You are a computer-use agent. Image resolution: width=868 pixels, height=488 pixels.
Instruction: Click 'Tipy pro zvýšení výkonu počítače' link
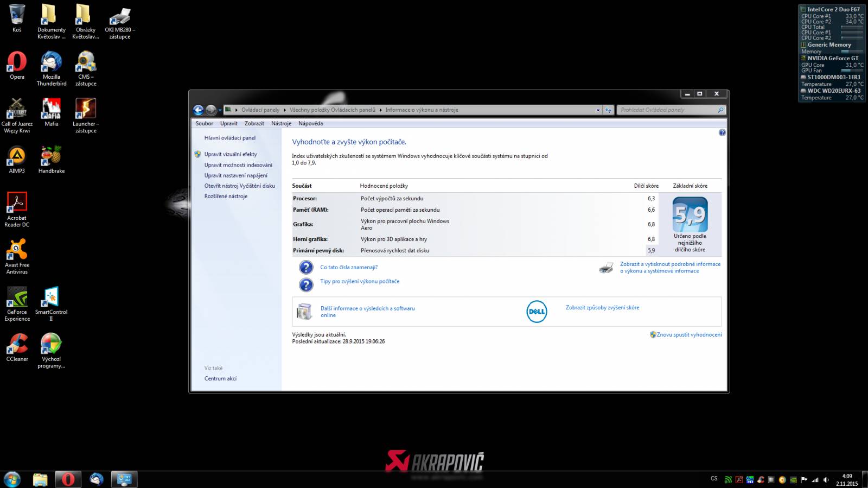point(360,281)
